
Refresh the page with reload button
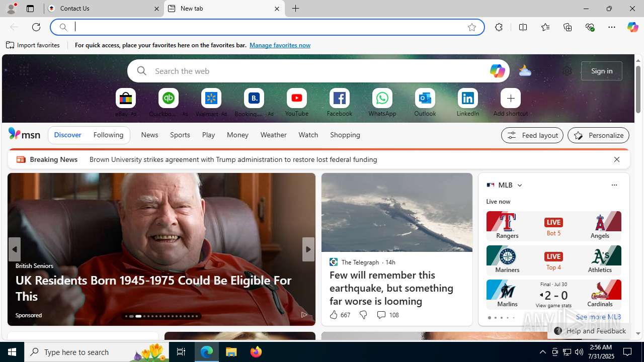pyautogui.click(x=36, y=27)
